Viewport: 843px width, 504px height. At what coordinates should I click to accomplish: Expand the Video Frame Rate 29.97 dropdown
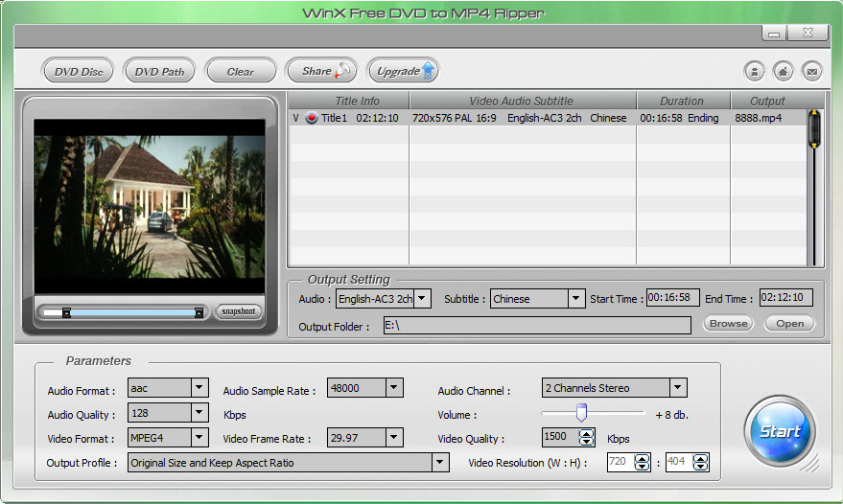394,437
